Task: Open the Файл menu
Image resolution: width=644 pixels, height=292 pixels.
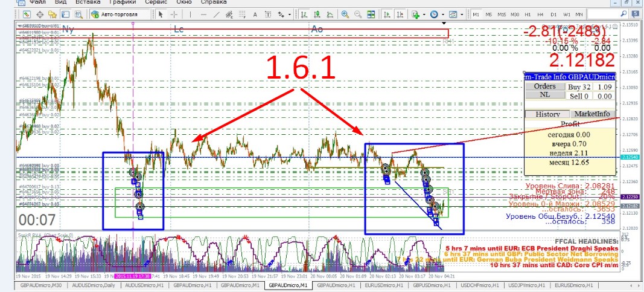Action: (x=37, y=2)
